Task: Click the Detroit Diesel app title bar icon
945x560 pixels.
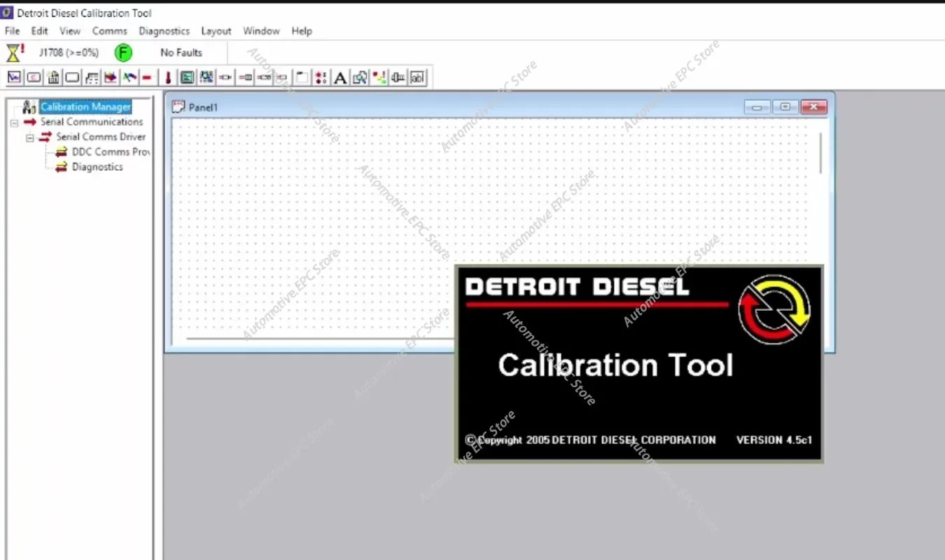Action: 7,13
